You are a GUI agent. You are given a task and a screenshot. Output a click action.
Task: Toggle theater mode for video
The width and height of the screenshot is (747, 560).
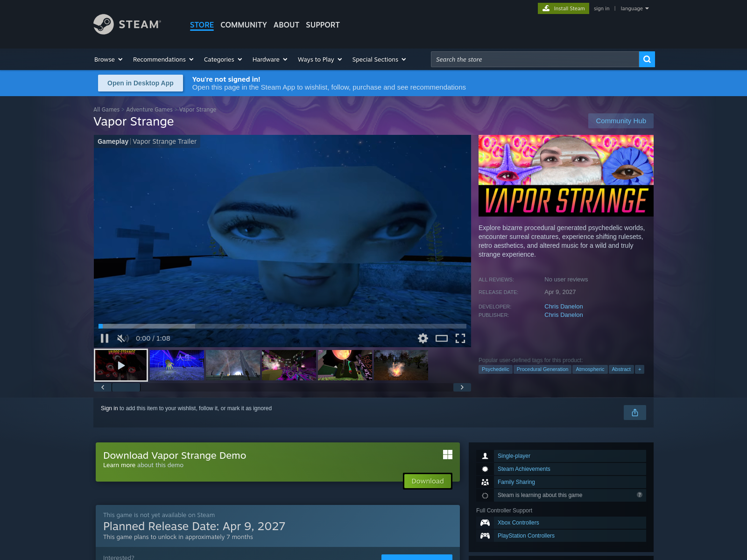click(x=442, y=338)
